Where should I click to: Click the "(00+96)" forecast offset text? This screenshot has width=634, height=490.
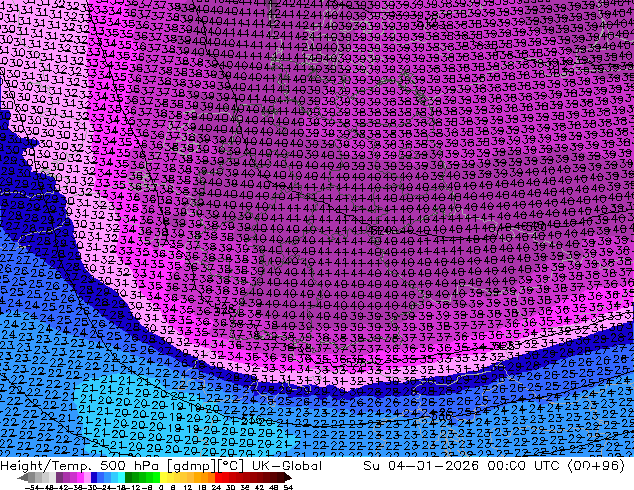click(x=596, y=466)
